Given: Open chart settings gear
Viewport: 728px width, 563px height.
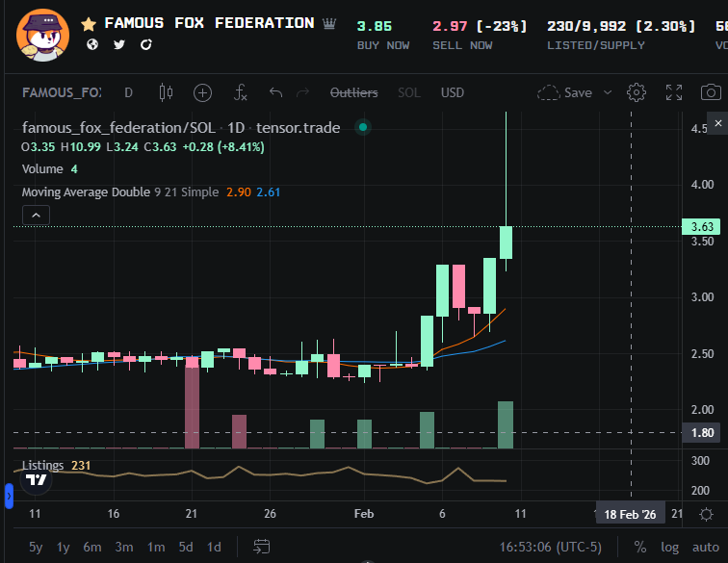Looking at the screenshot, I should (x=637, y=92).
